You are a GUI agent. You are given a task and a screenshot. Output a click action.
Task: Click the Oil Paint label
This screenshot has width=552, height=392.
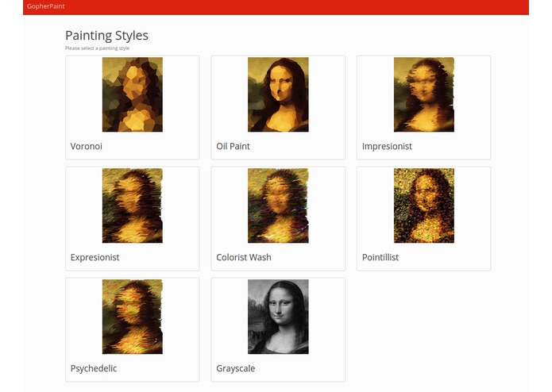(x=233, y=146)
